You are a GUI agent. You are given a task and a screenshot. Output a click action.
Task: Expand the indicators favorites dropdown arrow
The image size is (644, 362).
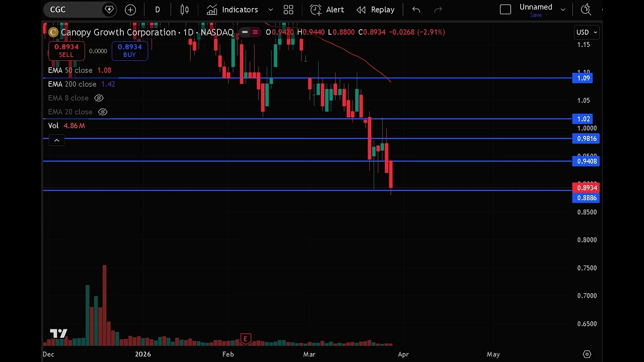pyautogui.click(x=271, y=10)
